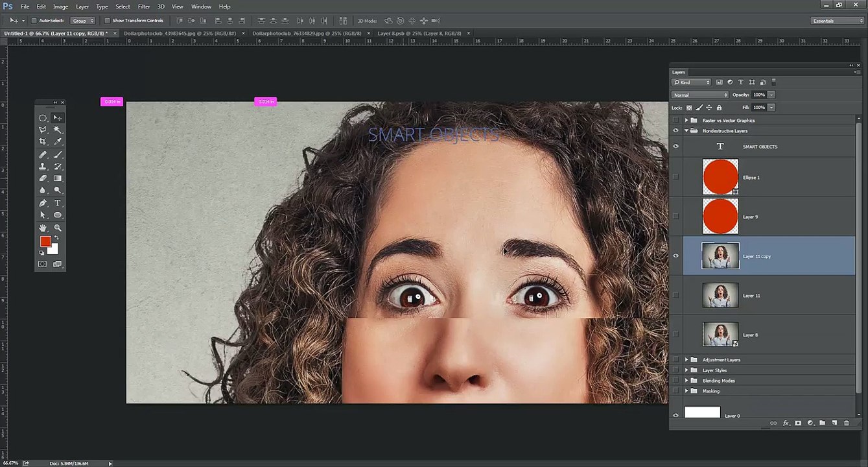Select the Elliptical Marquee tool
Viewport: 868px width, 467px height.
[x=43, y=118]
